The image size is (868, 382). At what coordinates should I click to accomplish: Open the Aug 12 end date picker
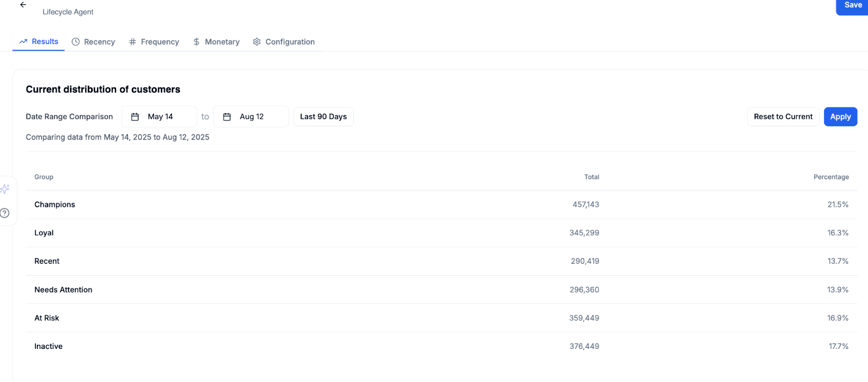[x=252, y=117]
